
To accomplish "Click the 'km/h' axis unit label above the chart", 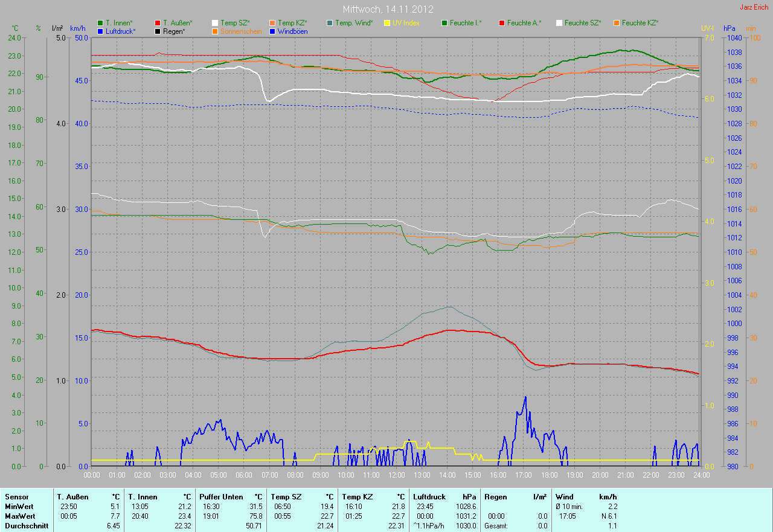I will pos(78,28).
